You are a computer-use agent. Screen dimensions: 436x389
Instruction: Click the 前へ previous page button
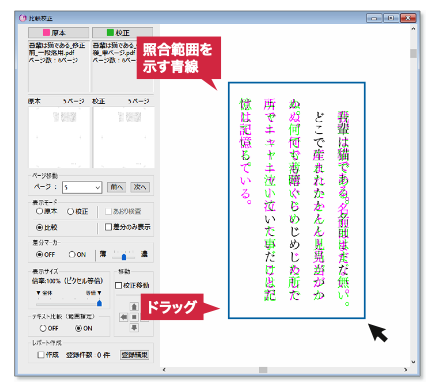pyautogui.click(x=116, y=187)
